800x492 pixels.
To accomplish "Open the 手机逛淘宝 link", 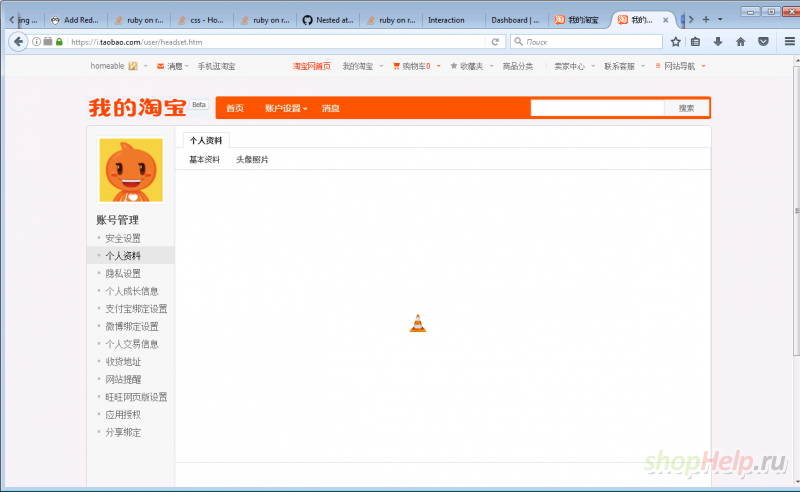I will pyautogui.click(x=216, y=66).
